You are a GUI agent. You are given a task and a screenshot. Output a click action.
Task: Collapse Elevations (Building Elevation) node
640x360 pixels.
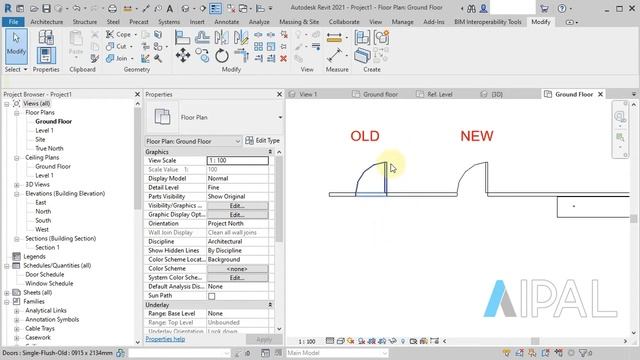point(16,194)
